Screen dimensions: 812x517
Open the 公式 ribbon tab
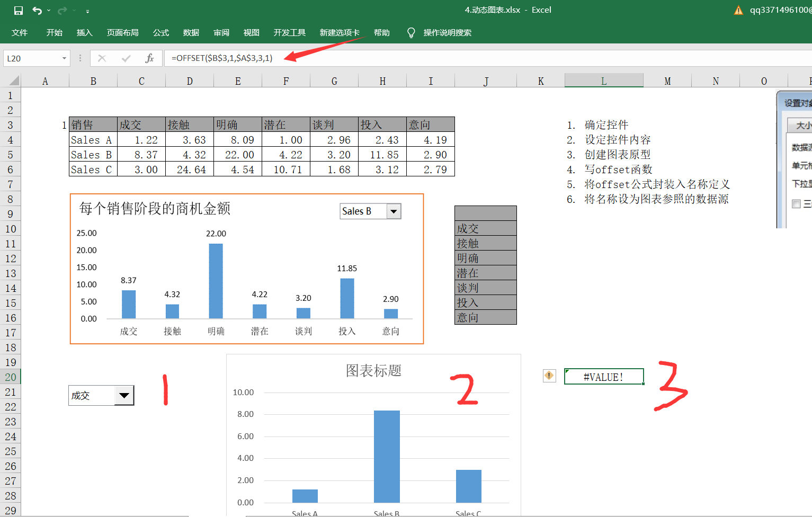[x=161, y=33]
